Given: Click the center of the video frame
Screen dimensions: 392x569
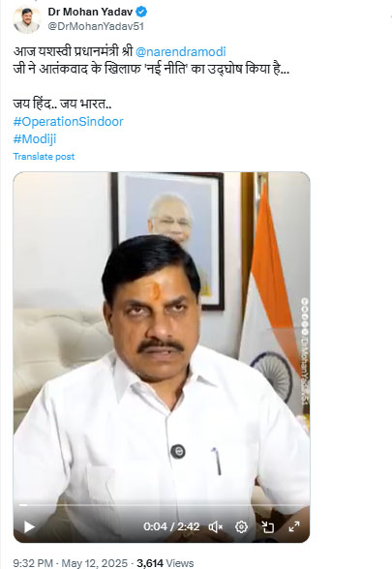Looking at the screenshot, I should [x=162, y=357].
